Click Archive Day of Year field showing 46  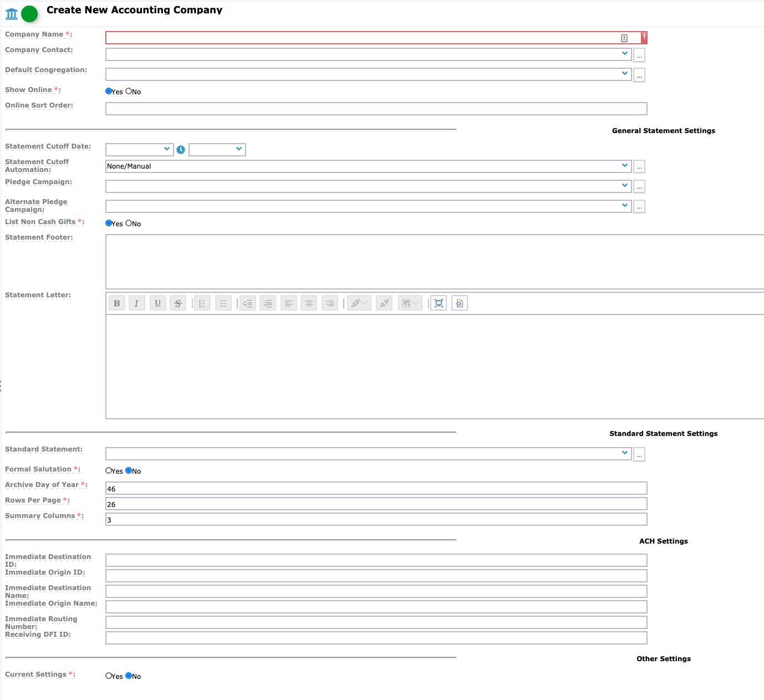[376, 488]
